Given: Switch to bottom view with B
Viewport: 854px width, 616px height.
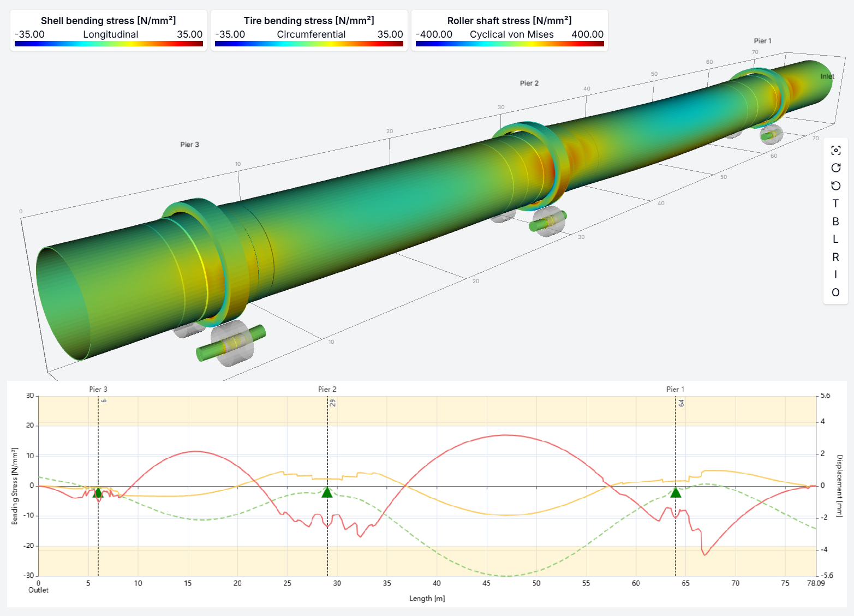Looking at the screenshot, I should pyautogui.click(x=835, y=222).
